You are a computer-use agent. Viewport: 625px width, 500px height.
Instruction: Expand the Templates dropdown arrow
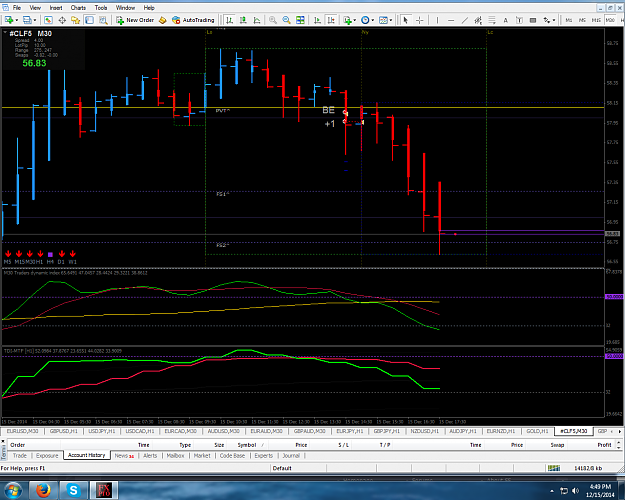391,20
